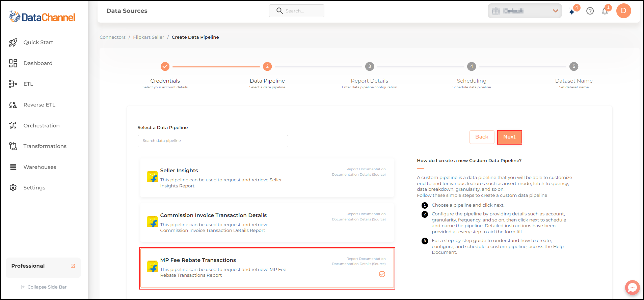Image resolution: width=644 pixels, height=300 pixels.
Task: Click the Next button
Action: tap(509, 137)
